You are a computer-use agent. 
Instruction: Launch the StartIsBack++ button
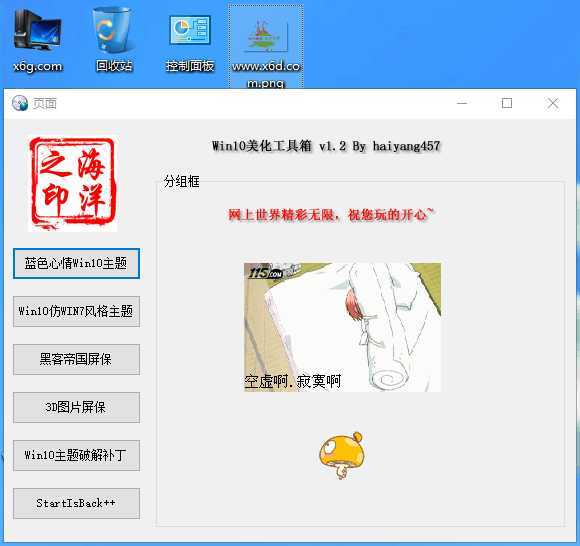[x=76, y=503]
